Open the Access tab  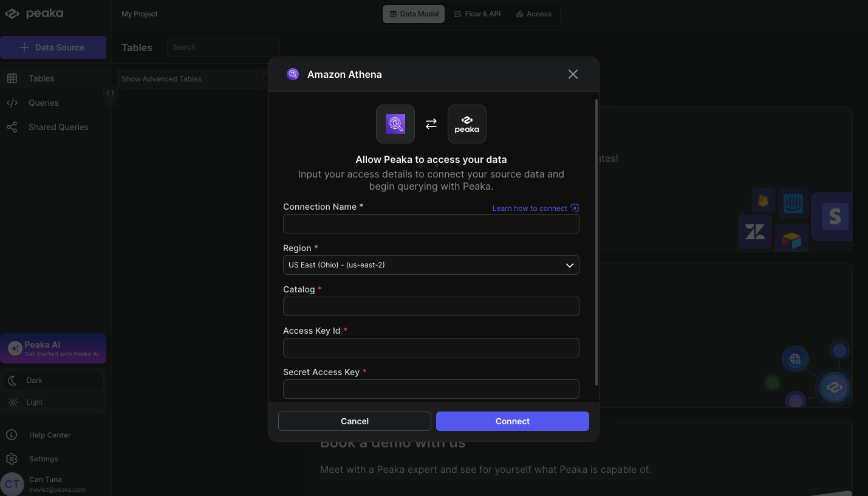533,14
